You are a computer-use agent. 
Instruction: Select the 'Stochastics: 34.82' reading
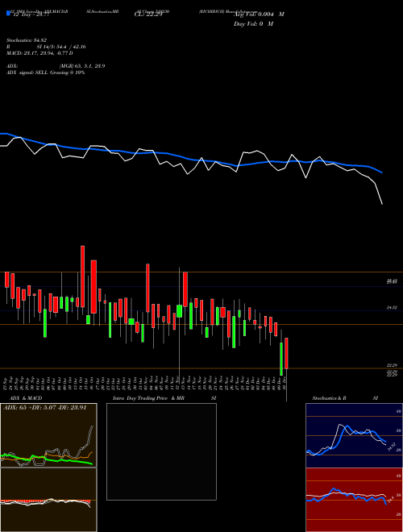tap(27, 40)
